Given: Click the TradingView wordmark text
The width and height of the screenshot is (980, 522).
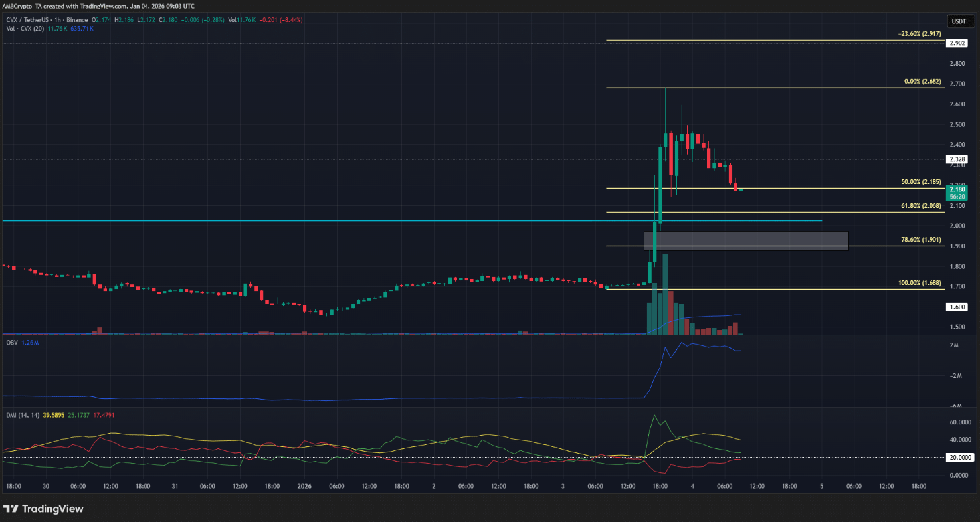Looking at the screenshot, I should point(52,509).
